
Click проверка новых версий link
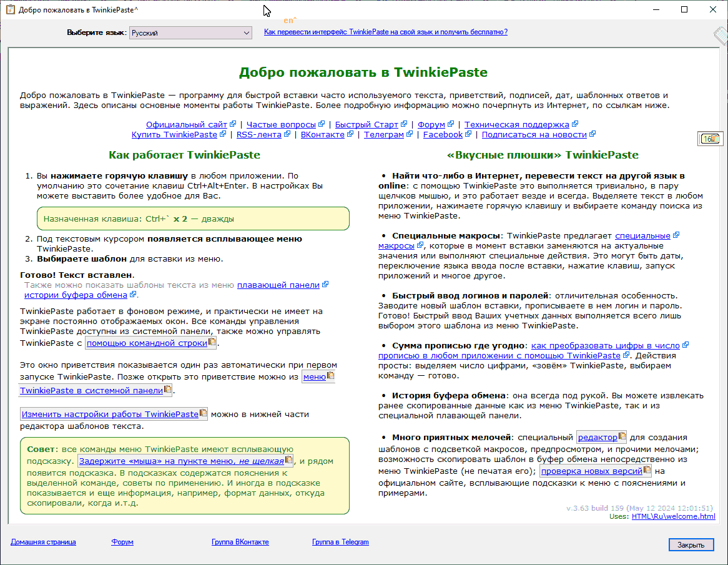click(x=591, y=471)
